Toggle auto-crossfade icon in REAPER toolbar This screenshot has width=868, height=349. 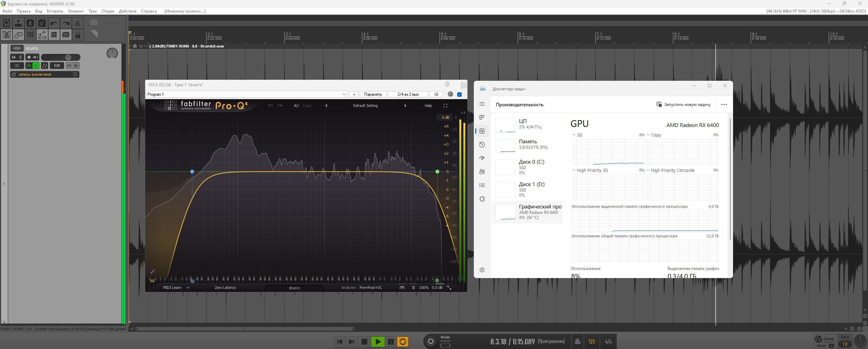[6, 35]
